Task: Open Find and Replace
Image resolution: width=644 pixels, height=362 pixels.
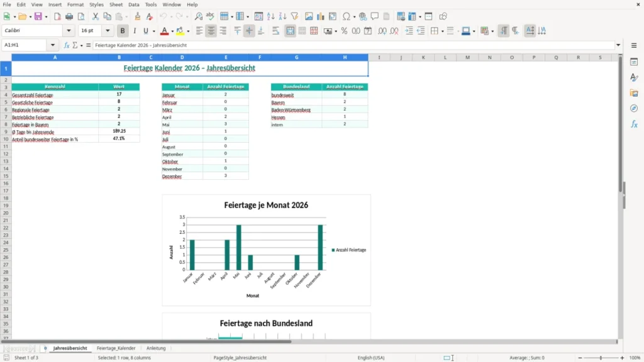Action: pyautogui.click(x=198, y=16)
